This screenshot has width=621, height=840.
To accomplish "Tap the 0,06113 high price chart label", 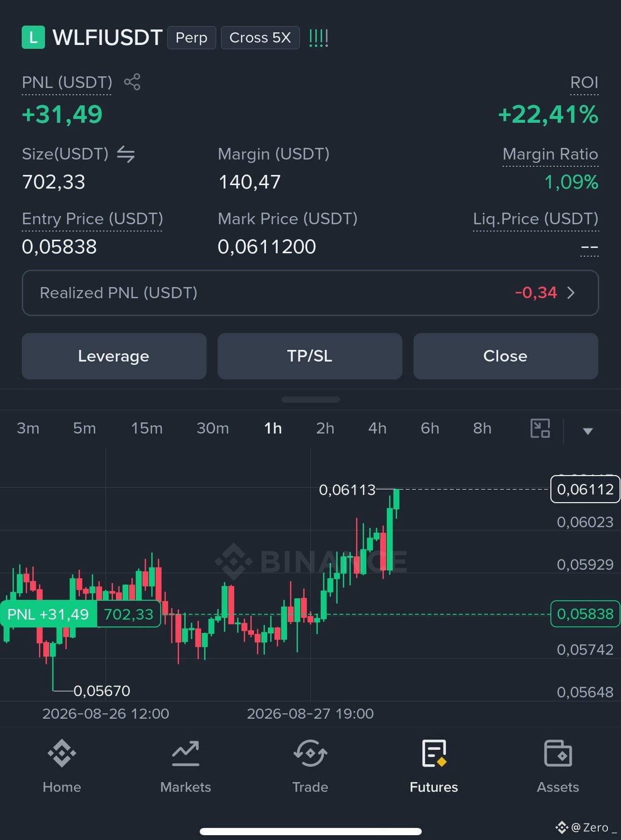I will (x=347, y=490).
